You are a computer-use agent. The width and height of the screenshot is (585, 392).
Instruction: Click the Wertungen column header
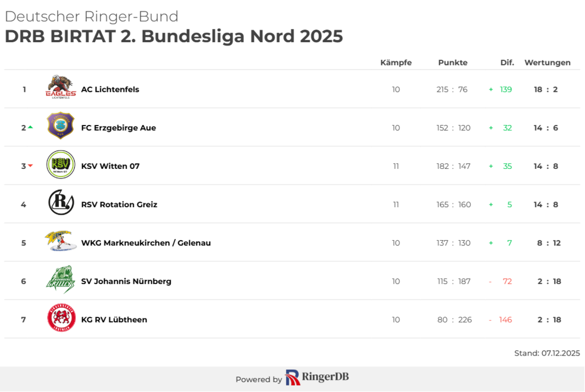pyautogui.click(x=547, y=63)
